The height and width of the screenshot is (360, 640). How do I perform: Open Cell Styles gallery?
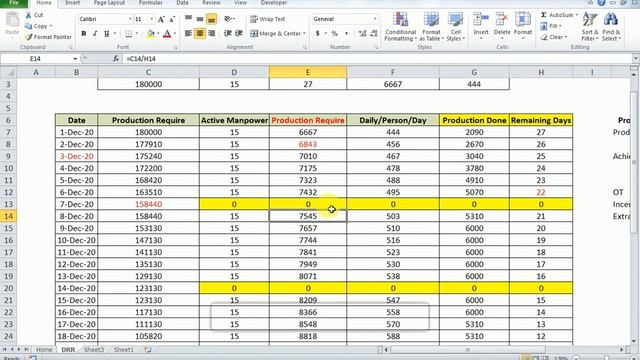tap(455, 27)
